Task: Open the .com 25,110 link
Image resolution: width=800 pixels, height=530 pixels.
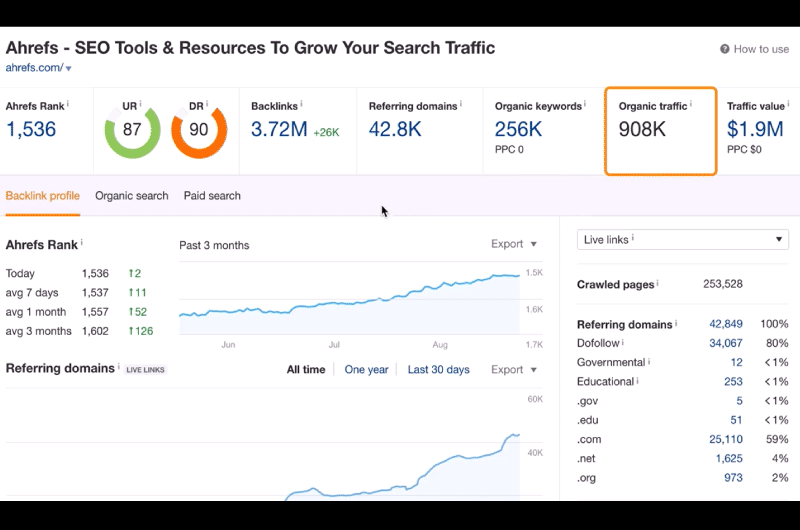Action: 726,439
